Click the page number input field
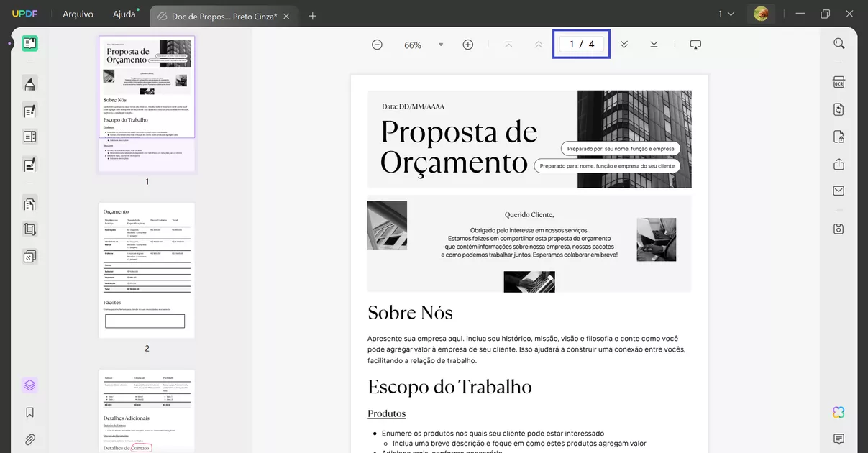The height and width of the screenshot is (453, 868). 581,44
